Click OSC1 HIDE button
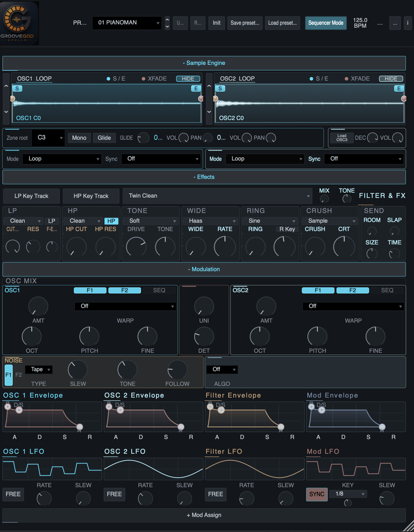 [x=188, y=79]
